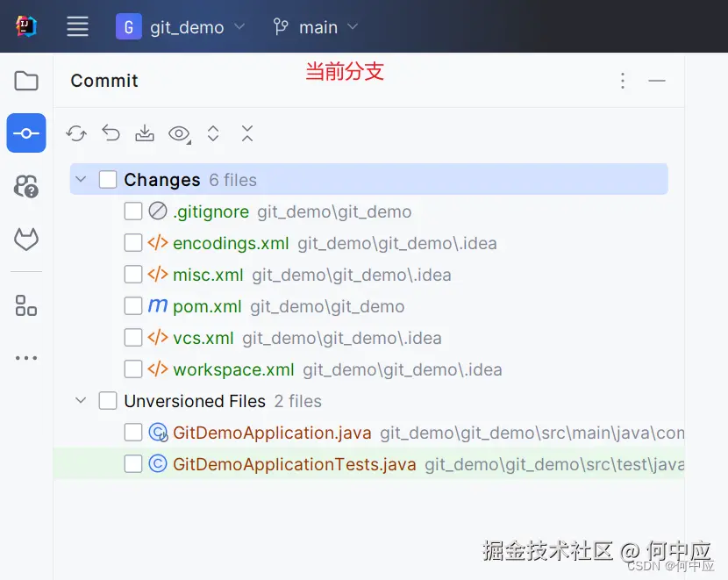Viewport: 728px width, 580px height.
Task: Expand all change groups via the expand icon
Action: coord(213,133)
